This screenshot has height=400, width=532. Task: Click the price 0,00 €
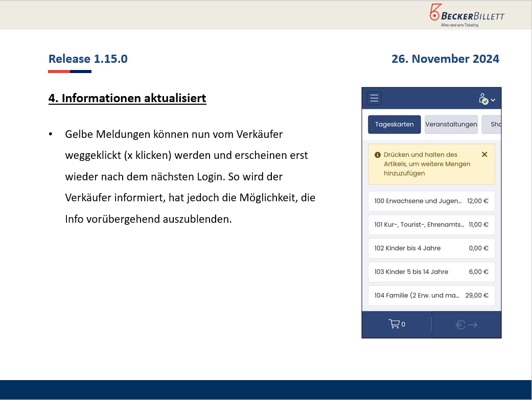479,248
